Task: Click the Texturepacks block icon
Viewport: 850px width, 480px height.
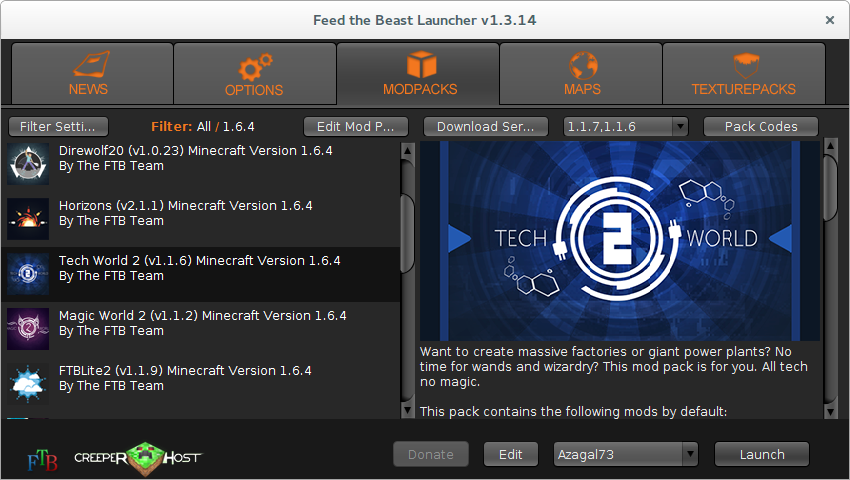Action: click(746, 66)
